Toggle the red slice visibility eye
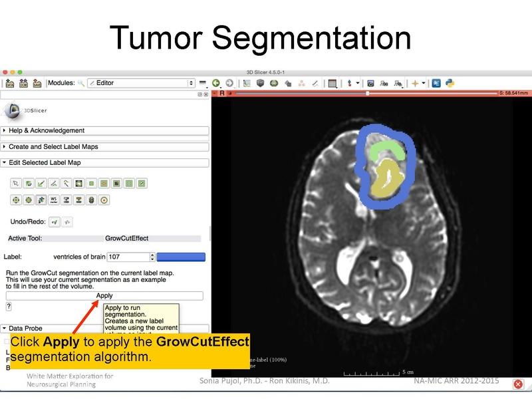The height and width of the screenshot is (399, 532). pyautogui.click(x=229, y=94)
